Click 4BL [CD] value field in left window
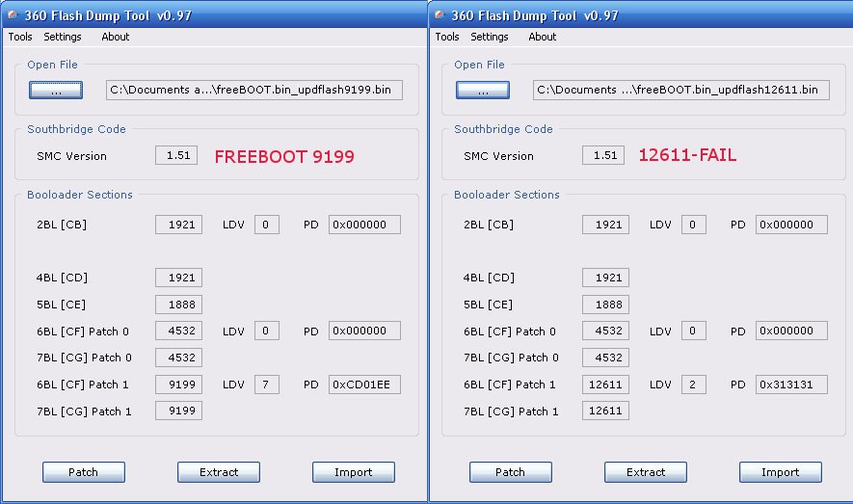 tap(178, 278)
